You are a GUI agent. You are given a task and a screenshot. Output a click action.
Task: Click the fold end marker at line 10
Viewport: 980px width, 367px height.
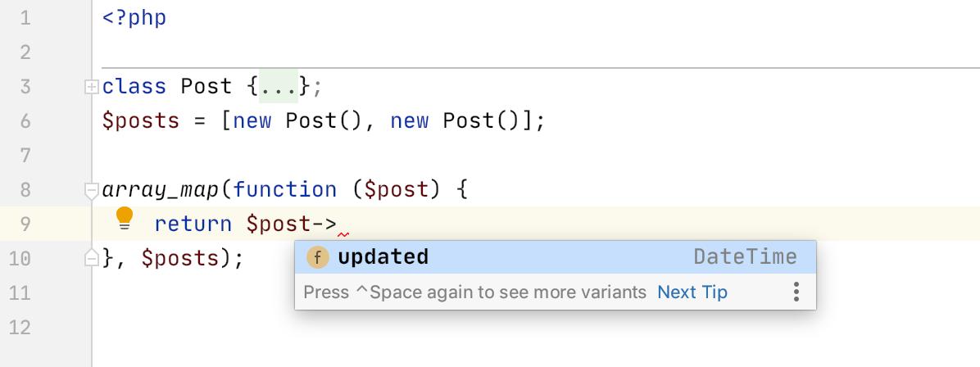click(x=91, y=257)
